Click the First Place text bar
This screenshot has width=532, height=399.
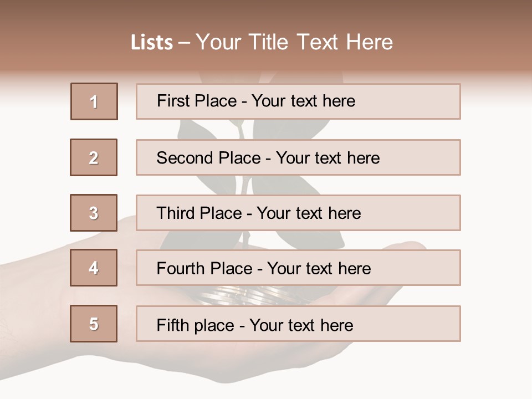[298, 101]
